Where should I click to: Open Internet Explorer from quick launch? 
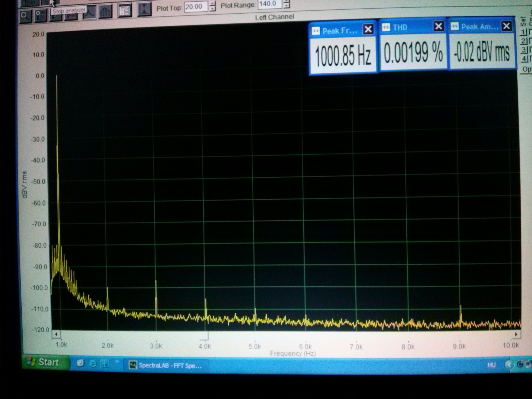pos(93,363)
